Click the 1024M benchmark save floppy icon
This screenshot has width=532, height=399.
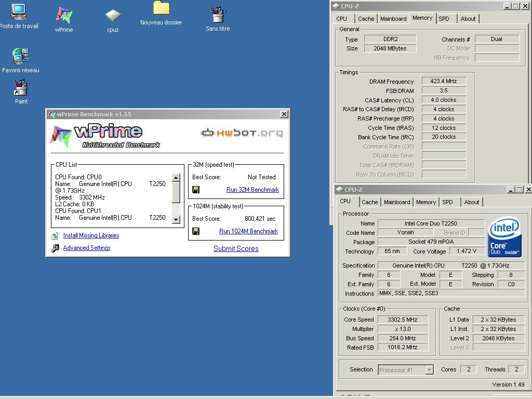pos(196,231)
